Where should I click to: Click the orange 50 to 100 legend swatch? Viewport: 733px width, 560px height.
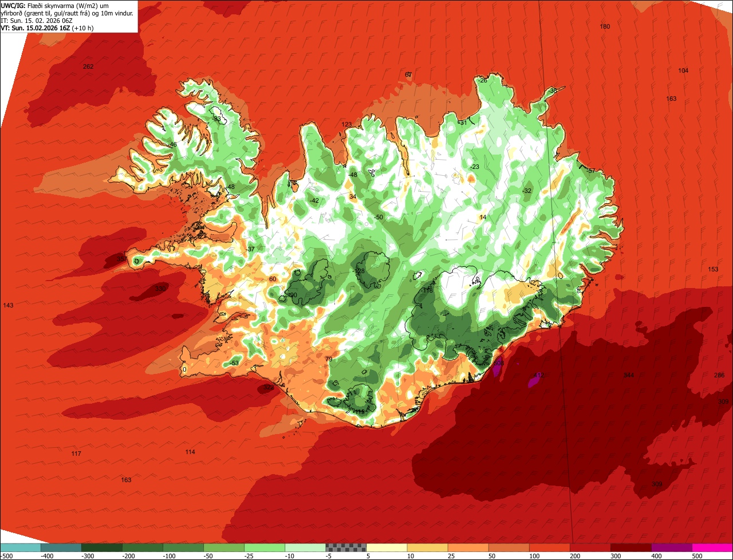pyautogui.click(x=509, y=547)
